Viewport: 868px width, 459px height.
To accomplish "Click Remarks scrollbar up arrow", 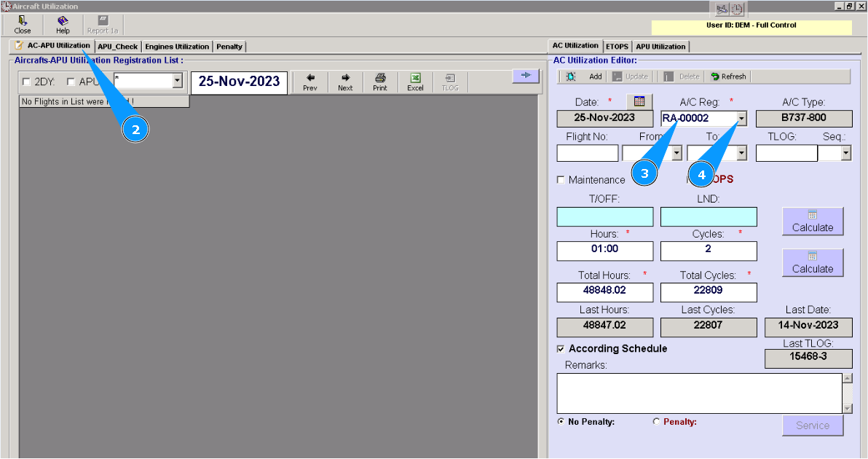I will coord(848,378).
